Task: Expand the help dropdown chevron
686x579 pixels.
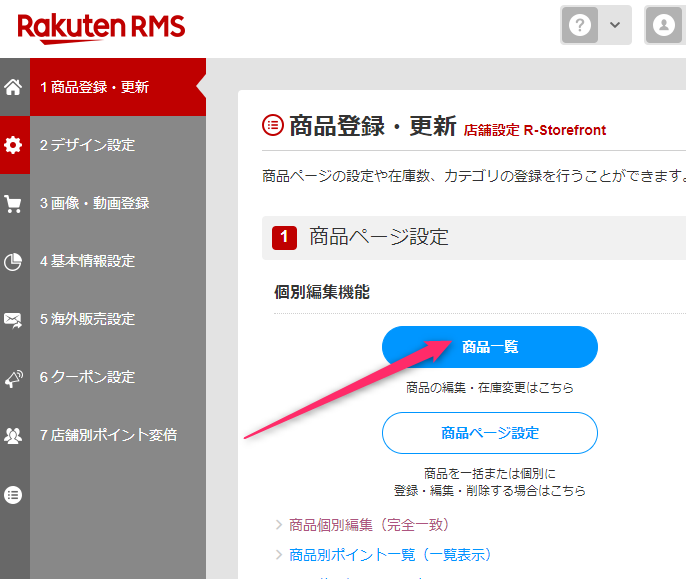Action: click(x=615, y=25)
